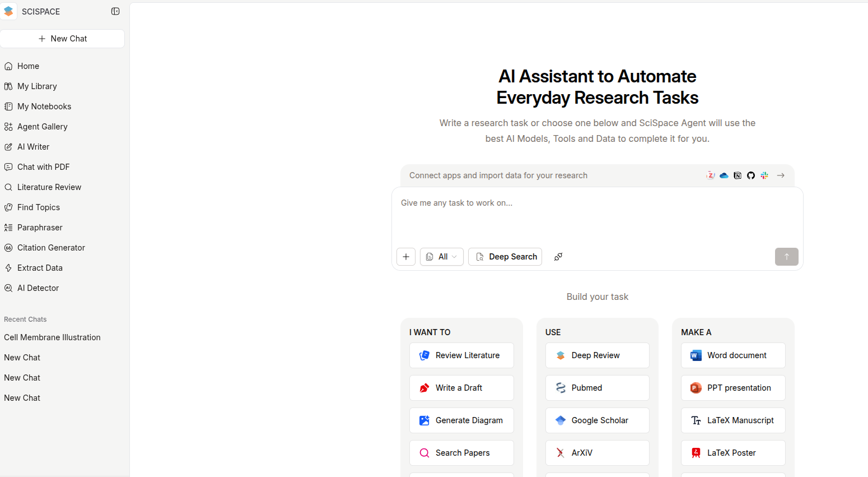Click the AI Detector icon

point(8,288)
